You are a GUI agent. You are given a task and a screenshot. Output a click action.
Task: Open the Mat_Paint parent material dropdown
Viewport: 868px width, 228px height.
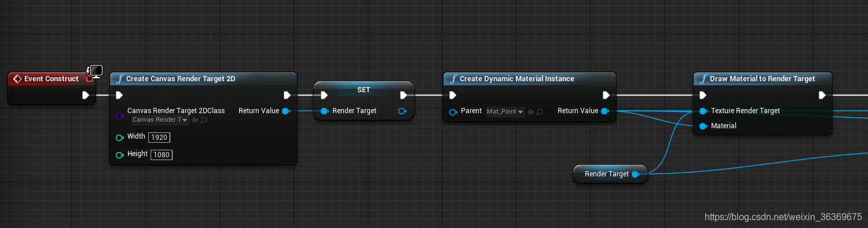point(505,111)
